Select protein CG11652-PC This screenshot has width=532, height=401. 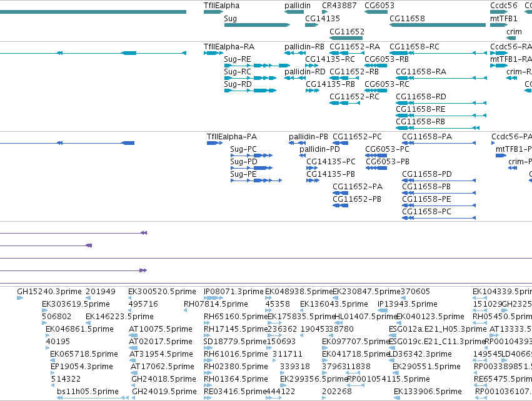357,137
